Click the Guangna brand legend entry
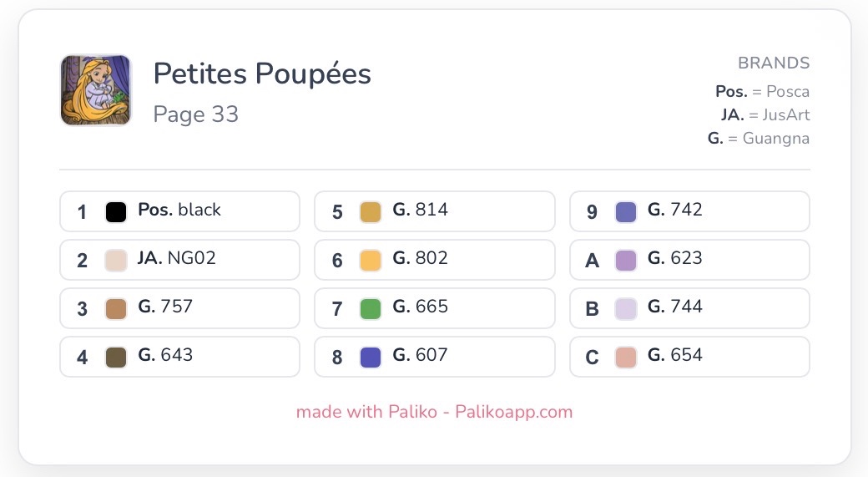868x477 pixels. 759,138
